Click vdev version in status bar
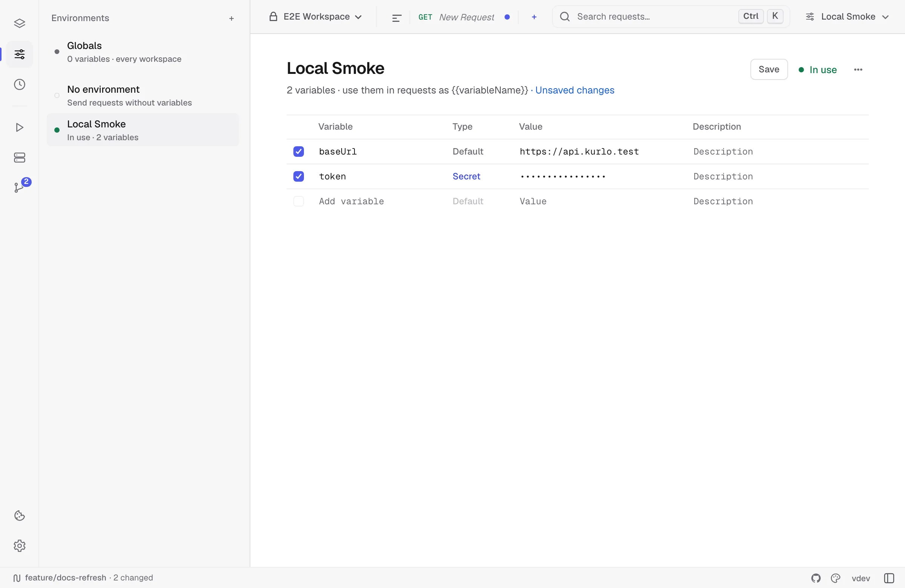 click(861, 578)
